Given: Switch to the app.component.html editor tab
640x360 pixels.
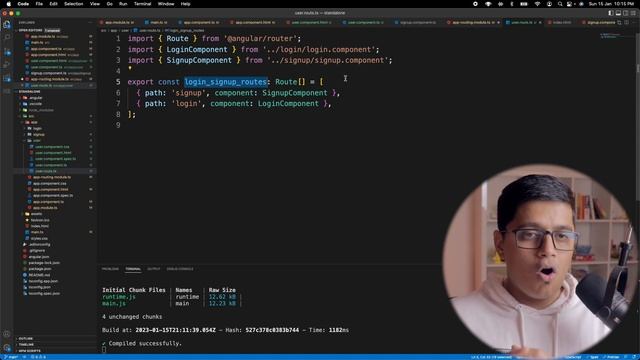Looking at the screenshot, I should click(255, 22).
